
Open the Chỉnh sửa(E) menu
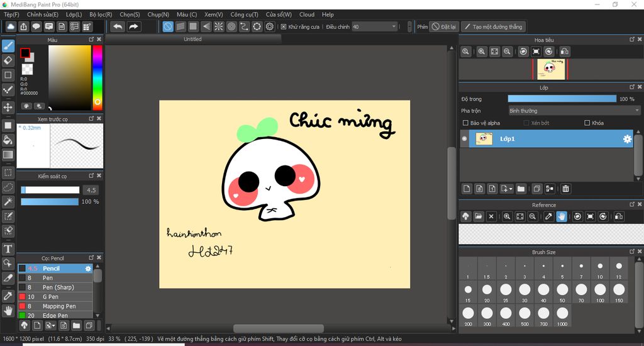tap(42, 14)
